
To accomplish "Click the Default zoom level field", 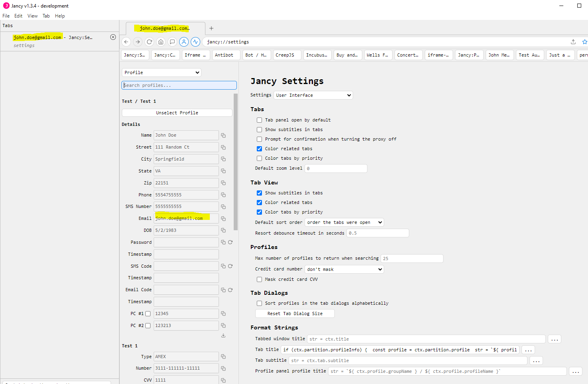I will (336, 168).
